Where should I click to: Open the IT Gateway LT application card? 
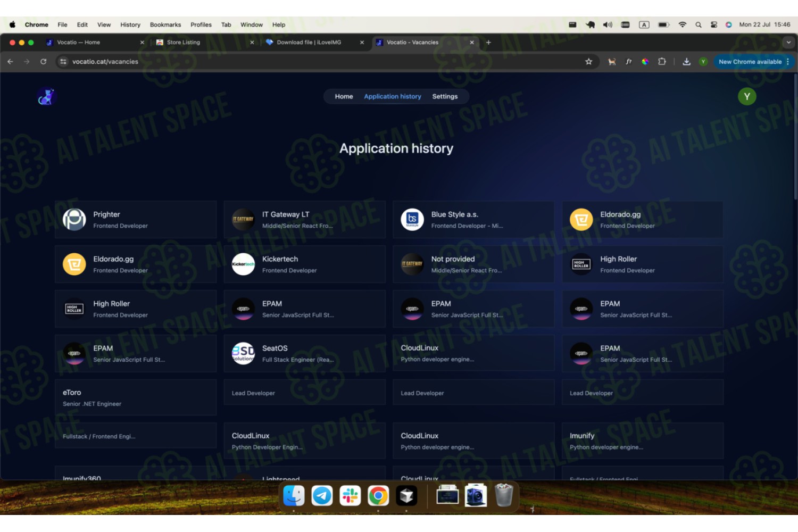(x=305, y=219)
